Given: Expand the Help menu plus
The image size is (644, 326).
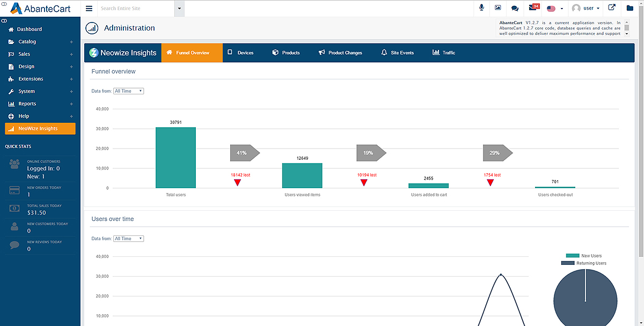Looking at the screenshot, I should coord(71,116).
